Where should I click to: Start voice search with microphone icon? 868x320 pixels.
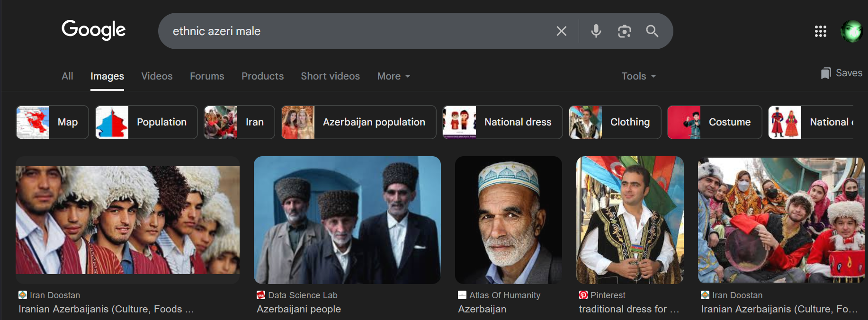596,31
